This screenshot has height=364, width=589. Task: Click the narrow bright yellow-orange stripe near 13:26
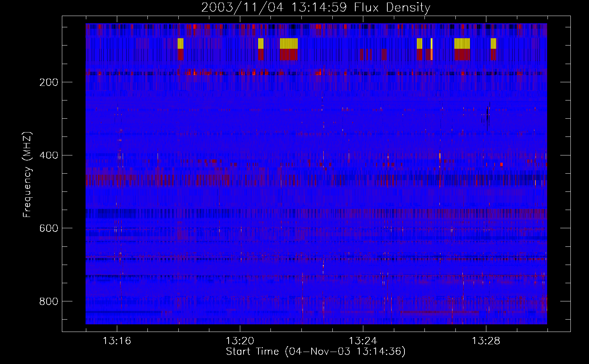click(431, 49)
